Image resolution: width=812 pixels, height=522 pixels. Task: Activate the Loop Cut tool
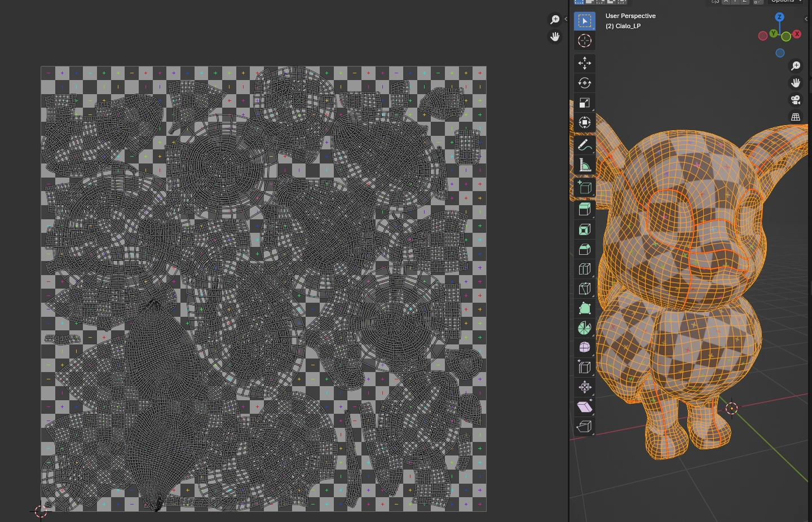(585, 269)
